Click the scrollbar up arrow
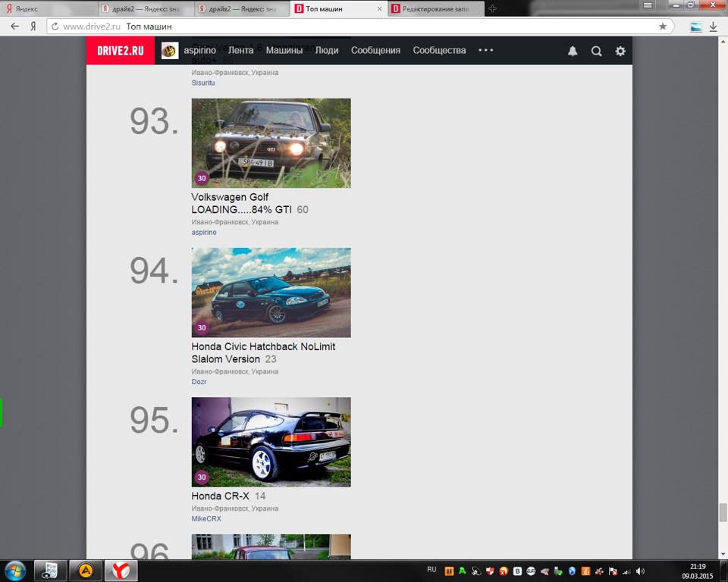 [723, 42]
